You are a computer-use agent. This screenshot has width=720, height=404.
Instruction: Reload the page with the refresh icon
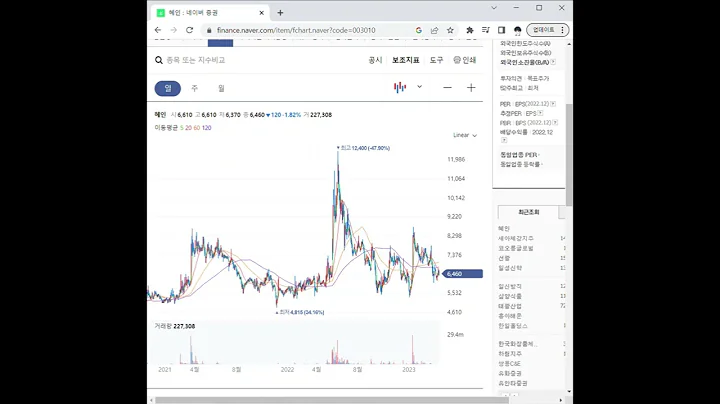[x=189, y=30]
